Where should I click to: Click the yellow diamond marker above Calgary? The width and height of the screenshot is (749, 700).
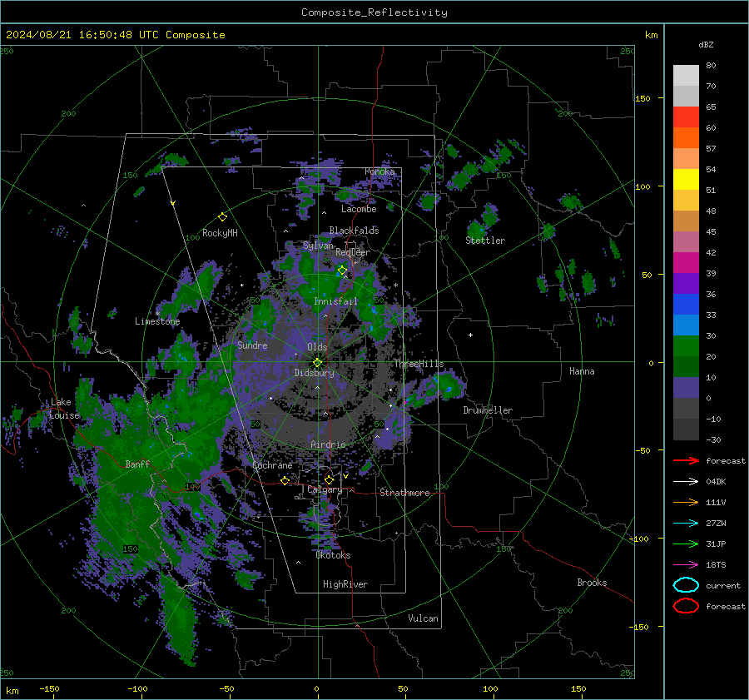tap(329, 479)
